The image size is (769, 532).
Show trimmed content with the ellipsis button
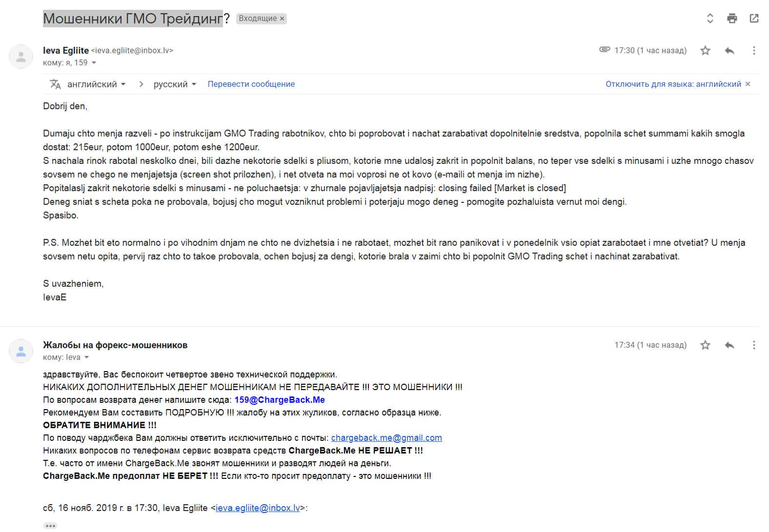[50, 526]
